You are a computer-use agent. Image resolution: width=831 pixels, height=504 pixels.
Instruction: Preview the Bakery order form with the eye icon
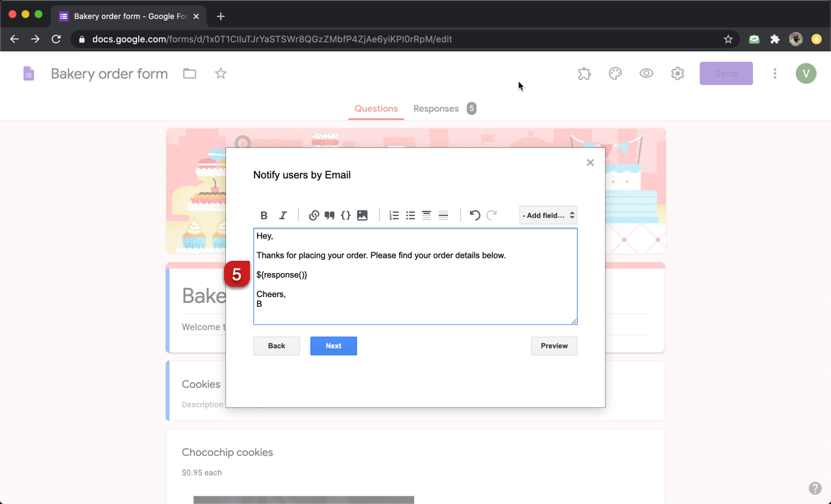646,73
